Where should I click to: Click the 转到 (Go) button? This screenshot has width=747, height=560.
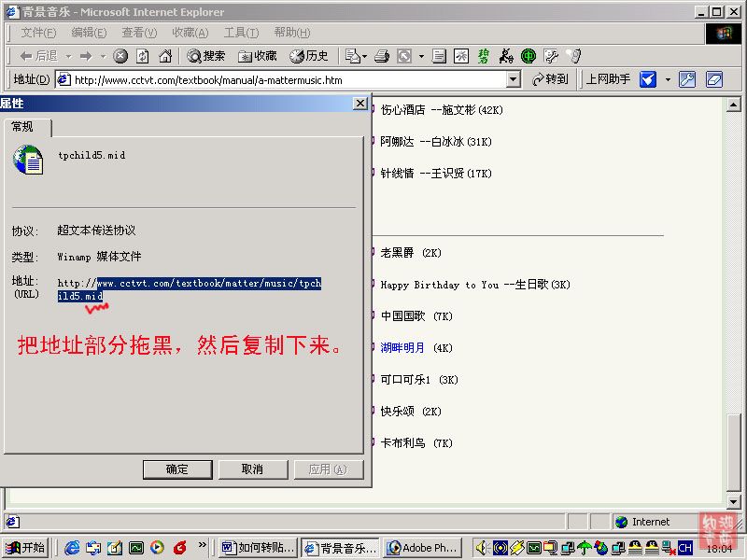pos(550,80)
